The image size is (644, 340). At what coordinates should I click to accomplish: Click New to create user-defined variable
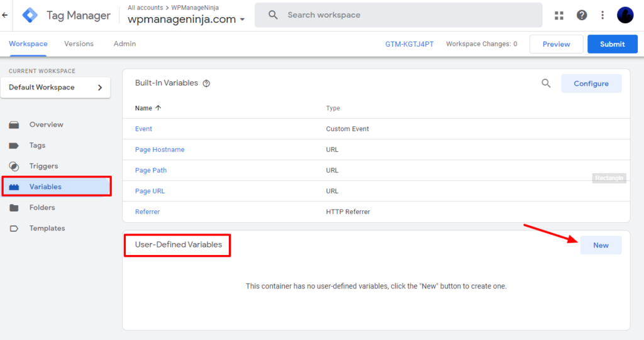(601, 245)
